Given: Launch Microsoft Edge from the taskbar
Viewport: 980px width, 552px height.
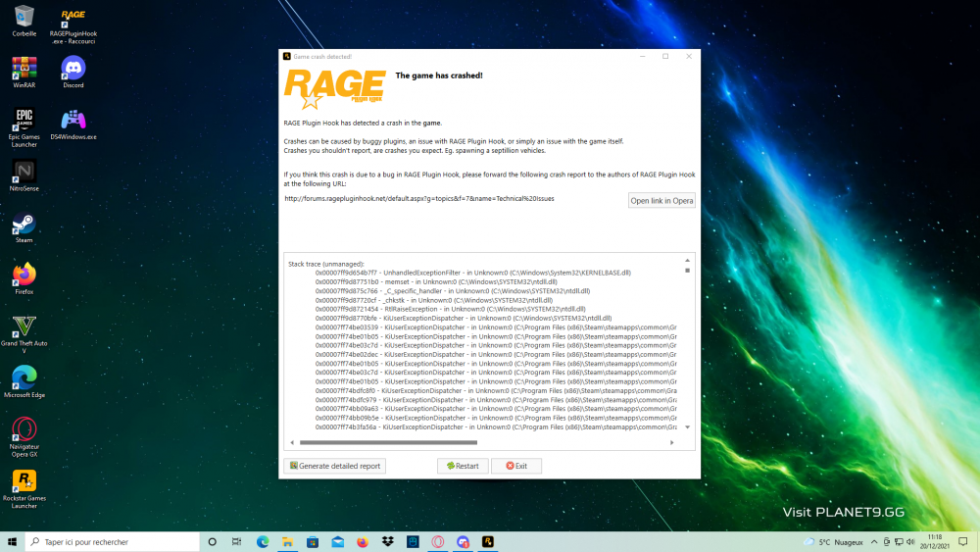Looking at the screenshot, I should (263, 541).
